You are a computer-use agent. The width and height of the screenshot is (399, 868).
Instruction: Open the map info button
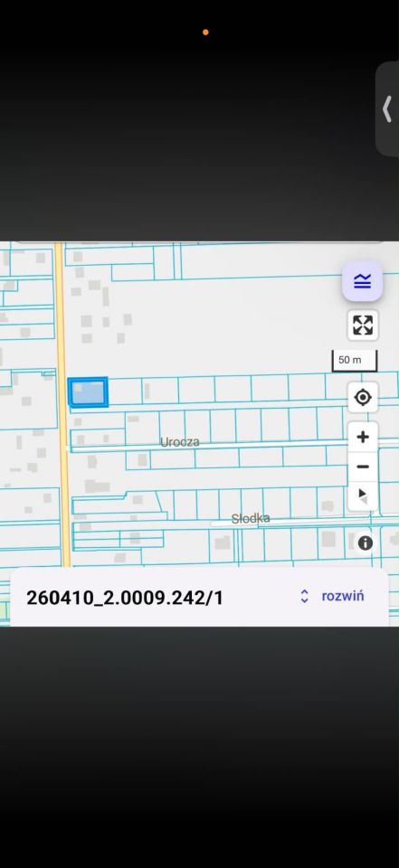click(x=365, y=542)
